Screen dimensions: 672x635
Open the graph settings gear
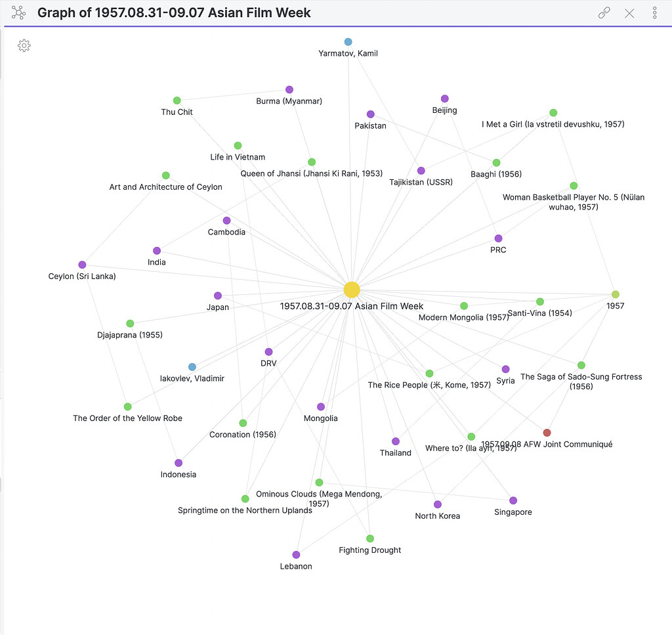(24, 45)
